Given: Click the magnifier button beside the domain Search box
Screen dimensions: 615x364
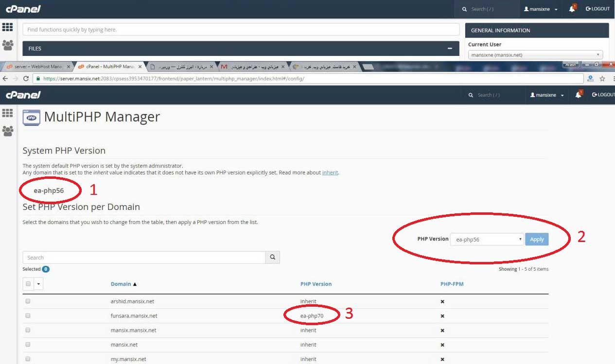Looking at the screenshot, I should pyautogui.click(x=272, y=258).
